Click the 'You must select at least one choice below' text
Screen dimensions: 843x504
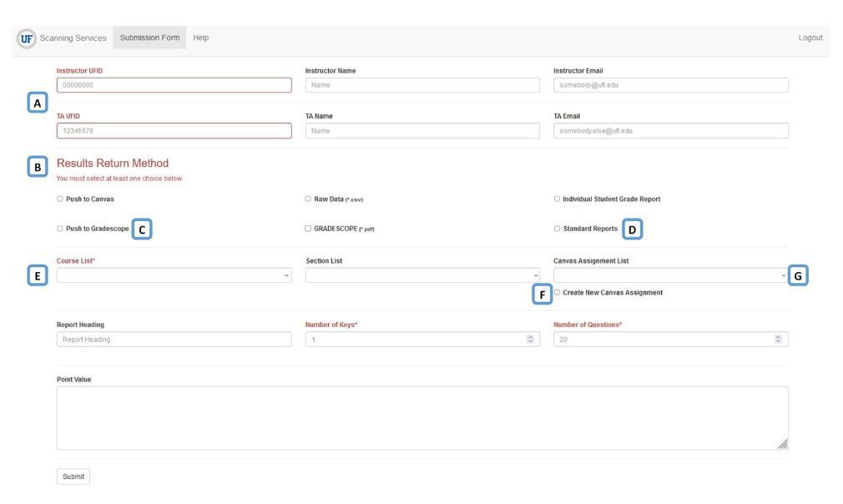(119, 179)
